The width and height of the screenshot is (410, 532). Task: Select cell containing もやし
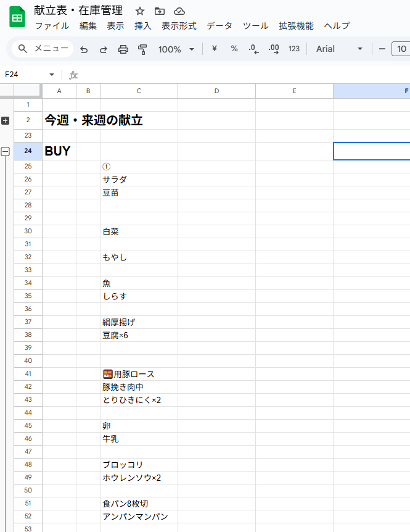click(139, 257)
